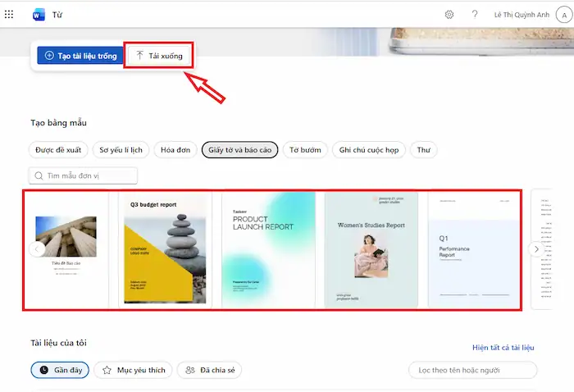Image resolution: width=574 pixels, height=392 pixels.
Task: Click the Từ app title text
Action: point(57,15)
